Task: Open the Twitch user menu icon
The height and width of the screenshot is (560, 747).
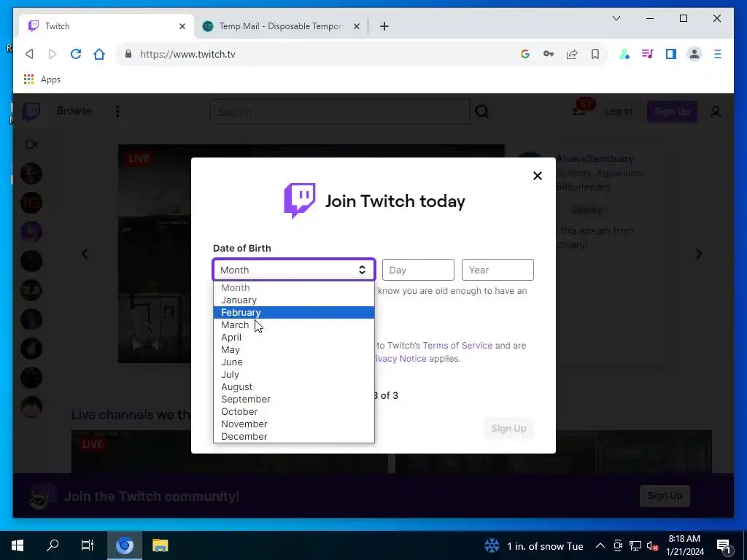Action: pos(716,112)
